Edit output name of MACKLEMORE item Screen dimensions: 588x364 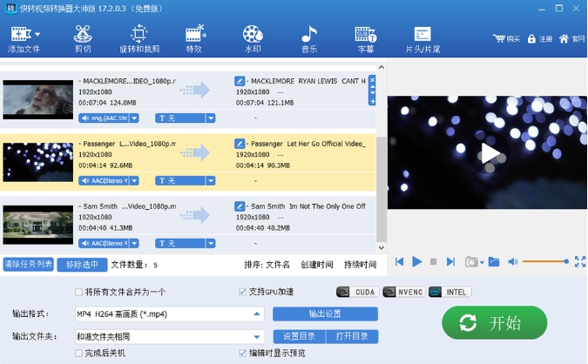240,81
